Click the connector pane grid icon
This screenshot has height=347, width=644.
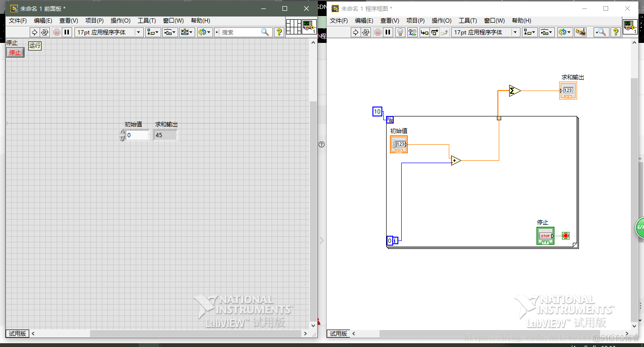pyautogui.click(x=294, y=27)
